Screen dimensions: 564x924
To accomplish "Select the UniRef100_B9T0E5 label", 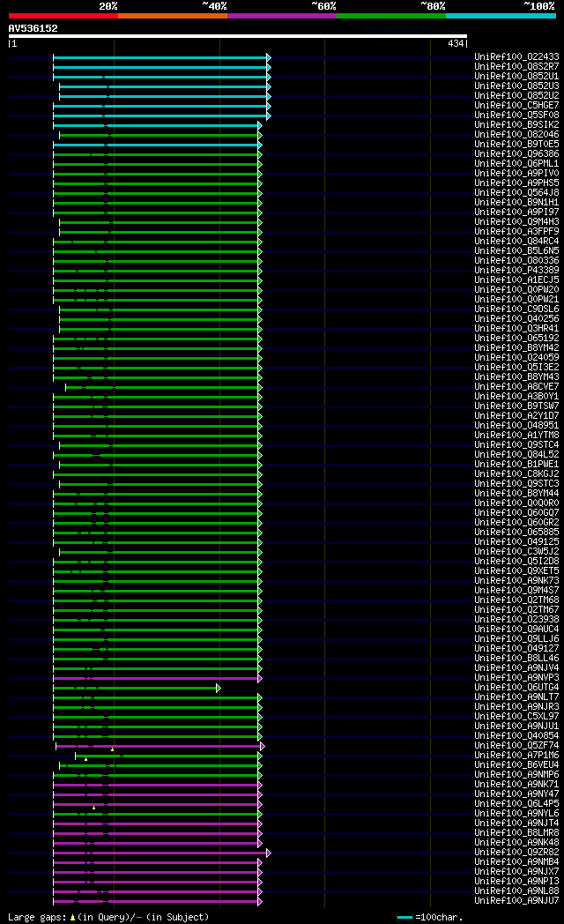I will [x=516, y=145].
